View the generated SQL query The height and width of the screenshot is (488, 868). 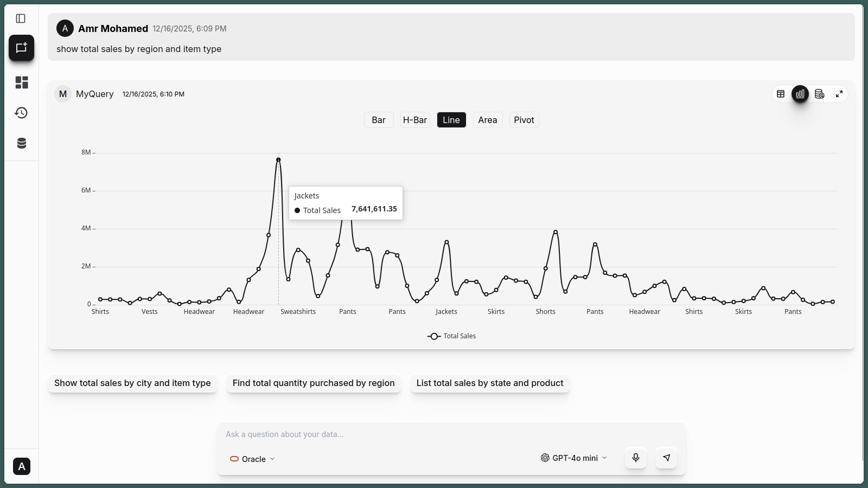820,93
